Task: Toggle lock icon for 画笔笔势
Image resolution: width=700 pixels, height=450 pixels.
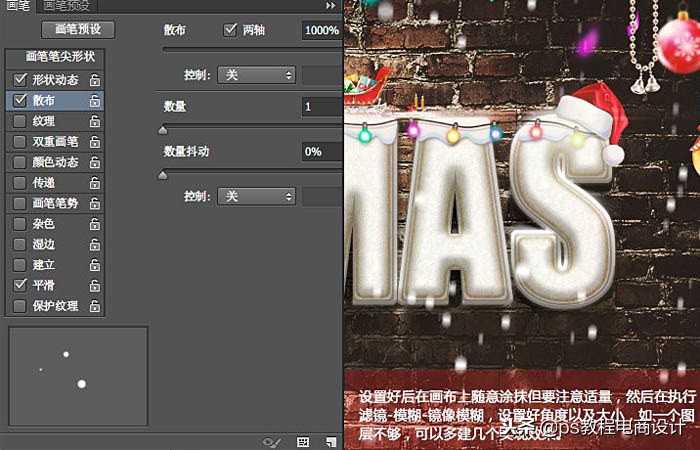Action: pyautogui.click(x=95, y=204)
